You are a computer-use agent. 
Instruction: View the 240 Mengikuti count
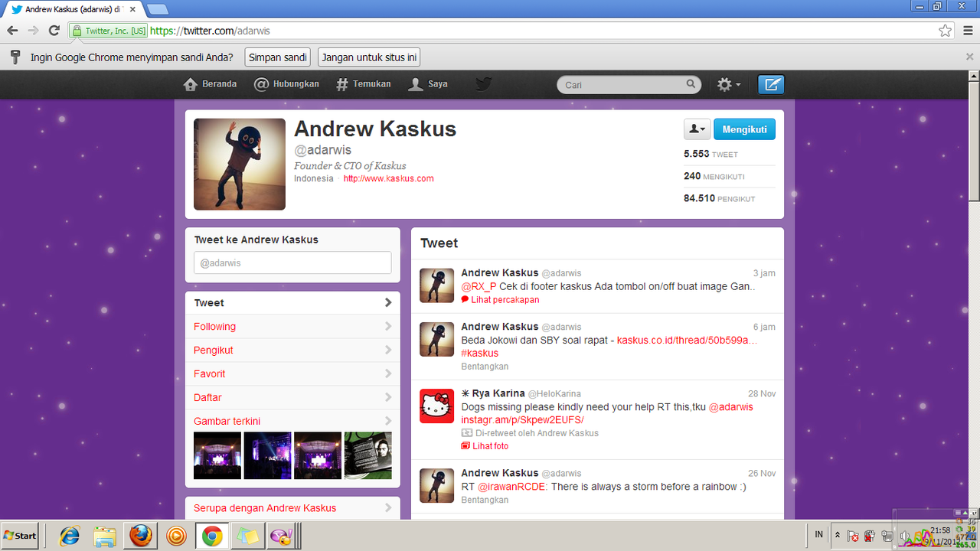pyautogui.click(x=714, y=176)
